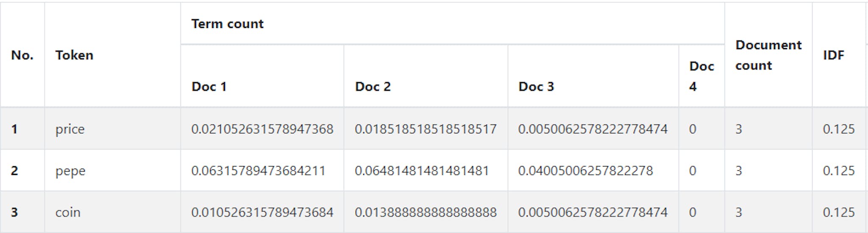
Task: Click value 0.021052631578947368 in price row
Action: (262, 129)
